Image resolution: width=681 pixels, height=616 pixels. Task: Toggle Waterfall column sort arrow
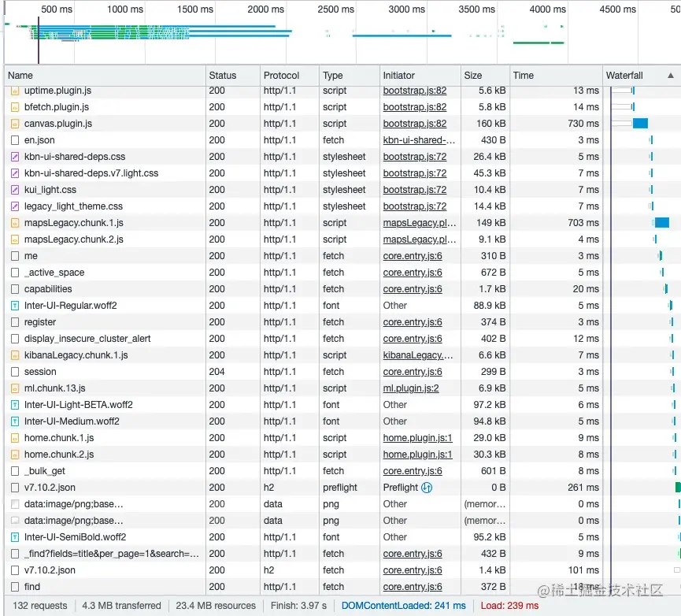point(671,76)
